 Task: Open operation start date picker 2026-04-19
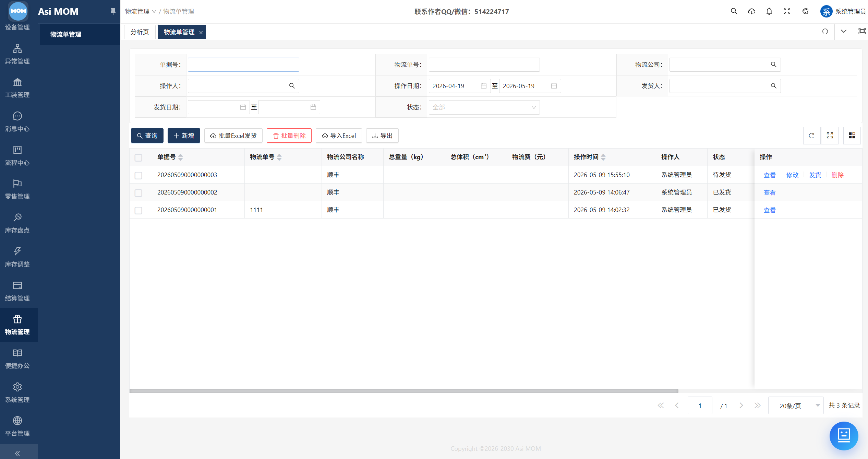click(459, 86)
